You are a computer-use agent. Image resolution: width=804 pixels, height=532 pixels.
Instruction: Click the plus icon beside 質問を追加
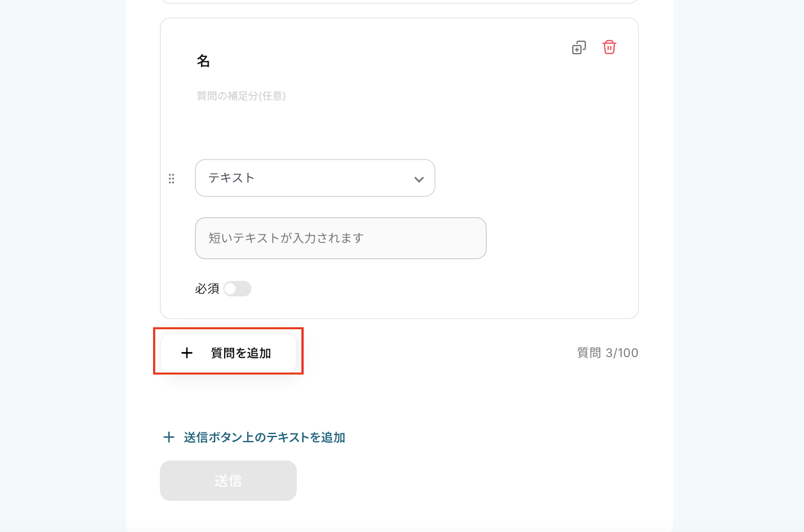(x=187, y=353)
